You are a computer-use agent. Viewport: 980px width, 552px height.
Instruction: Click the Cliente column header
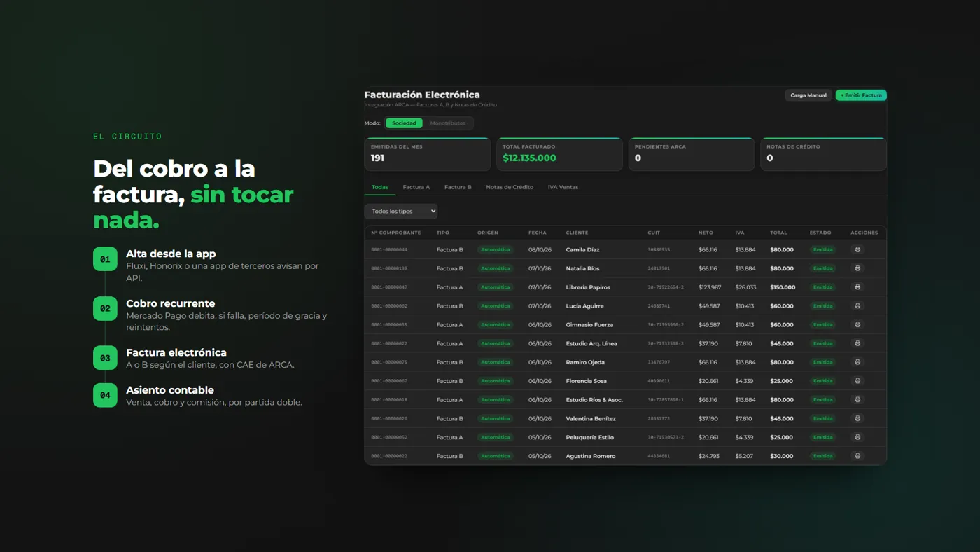coord(577,233)
